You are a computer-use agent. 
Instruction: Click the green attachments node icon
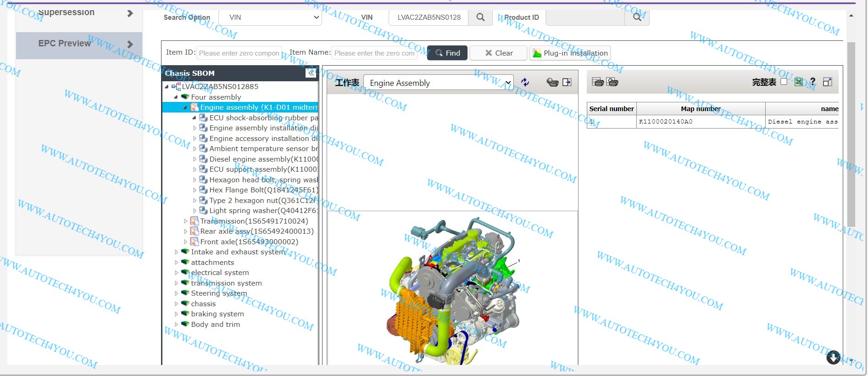[185, 262]
